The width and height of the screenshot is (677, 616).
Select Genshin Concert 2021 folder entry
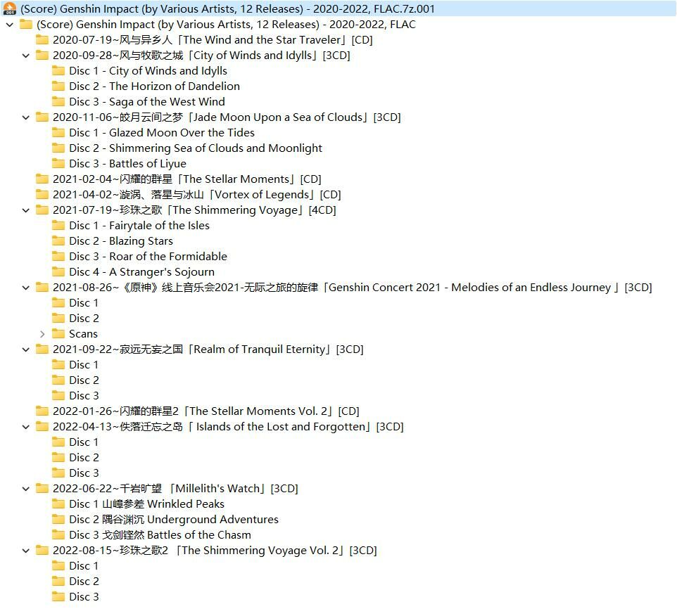[352, 288]
